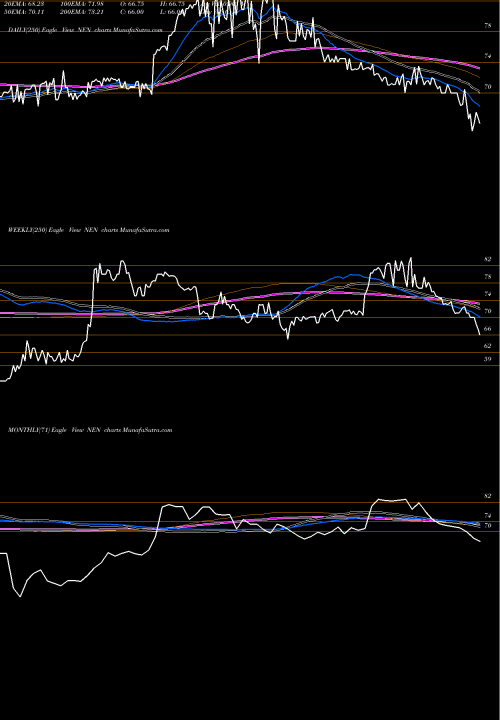Image resolution: width=500 pixels, height=720 pixels.
Task: Click the open price O: 66.75
Action: [131, 4]
